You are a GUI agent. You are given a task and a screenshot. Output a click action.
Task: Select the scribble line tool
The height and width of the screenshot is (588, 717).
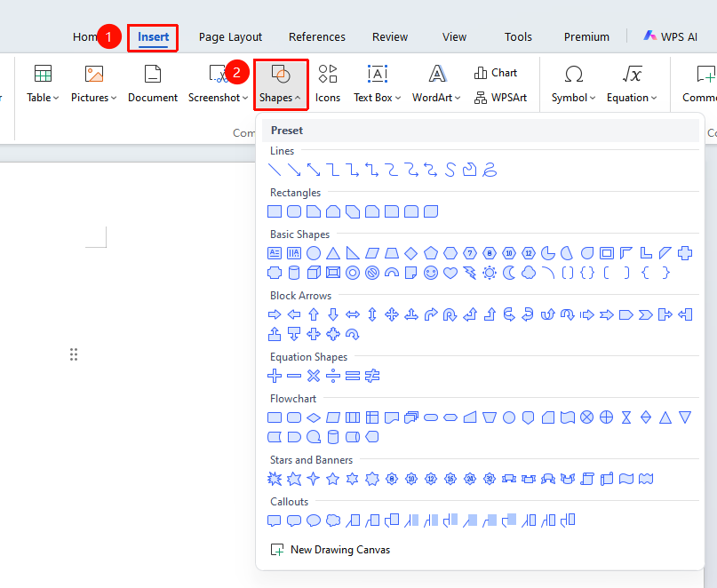(x=490, y=170)
